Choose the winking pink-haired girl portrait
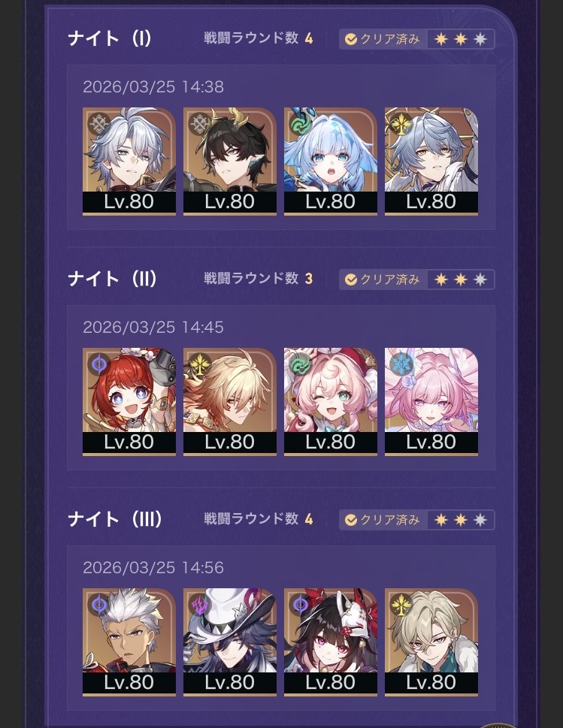 pos(331,402)
